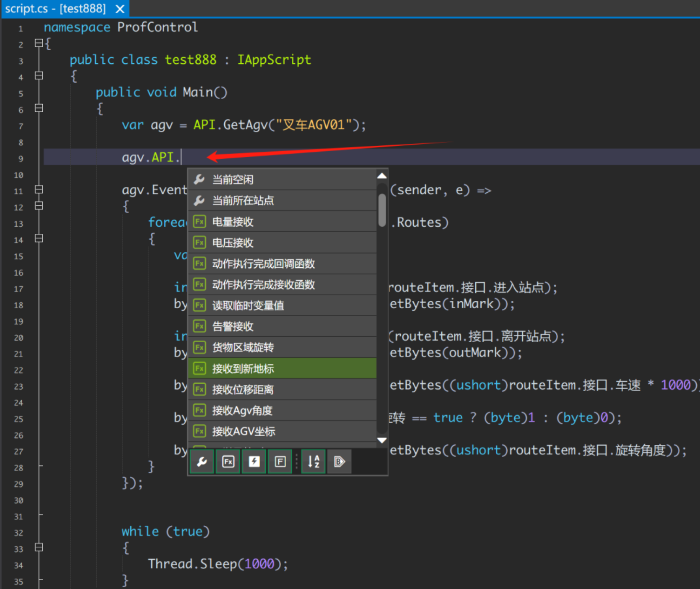Toggle the Fx methods filter button
Image resolution: width=700 pixels, height=589 pixels.
tap(228, 462)
